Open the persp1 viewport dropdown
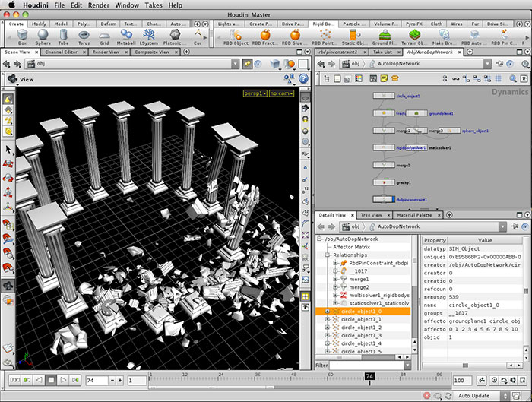Viewport: 532px width, 402px height. tap(255, 93)
